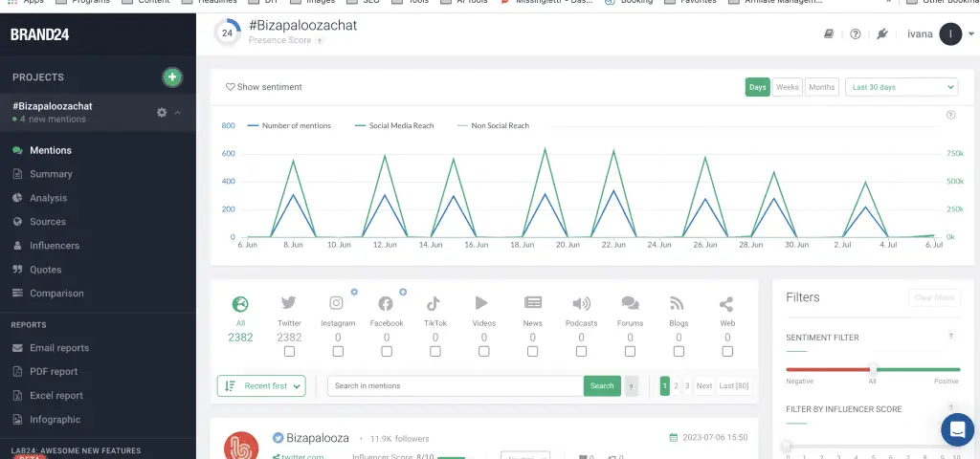Check the News source checkbox
Viewport: 980px width, 459px height.
(532, 352)
